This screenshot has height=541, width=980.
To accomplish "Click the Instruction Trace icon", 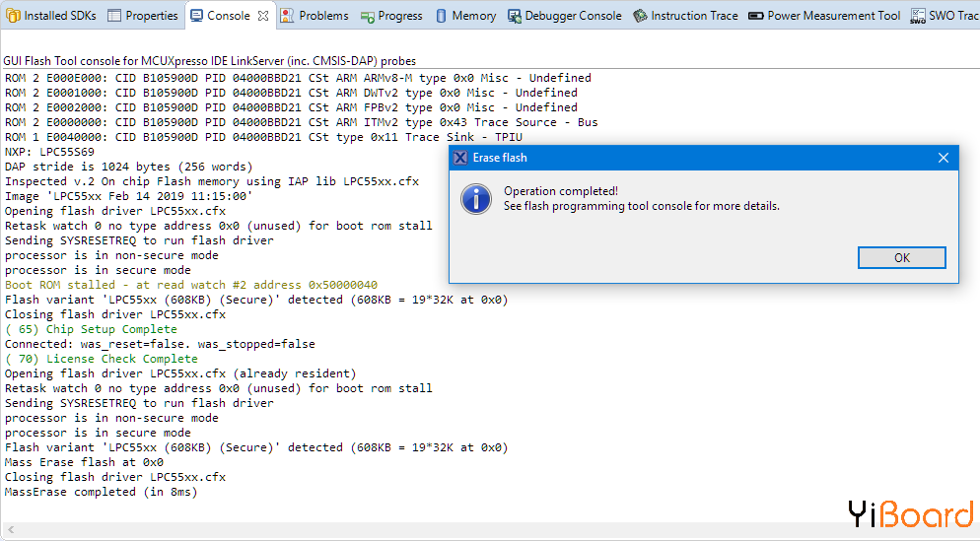I will (x=641, y=16).
